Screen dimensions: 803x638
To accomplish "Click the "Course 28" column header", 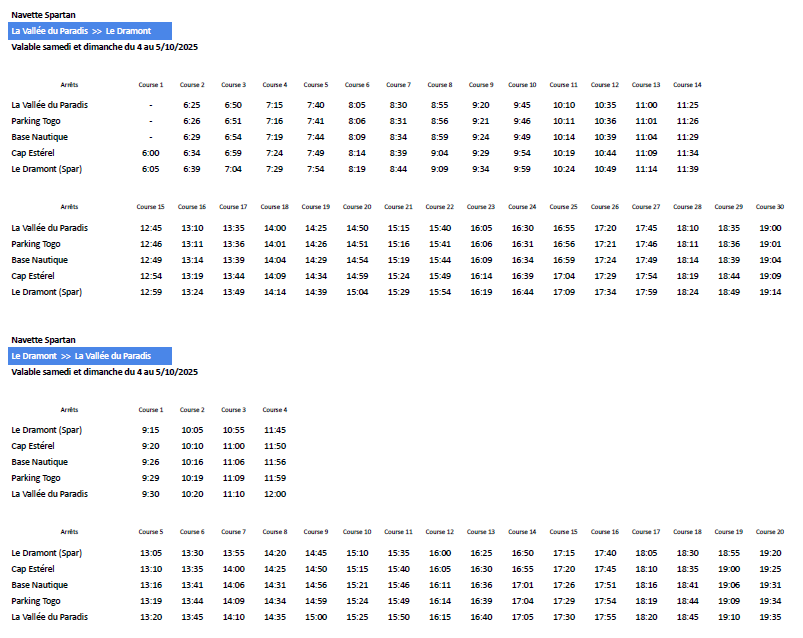I will 687,207.
